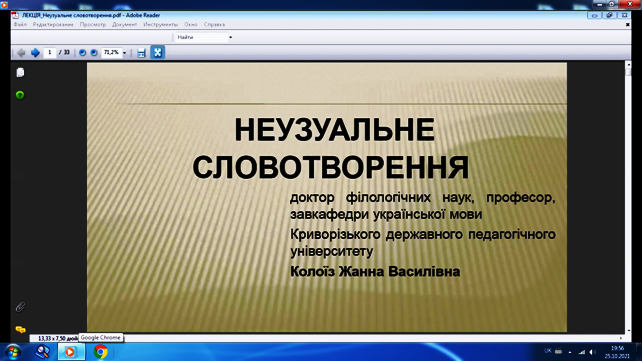Click the scrolling mode page icon
This screenshot has width=643, height=362.
pyautogui.click(x=141, y=53)
